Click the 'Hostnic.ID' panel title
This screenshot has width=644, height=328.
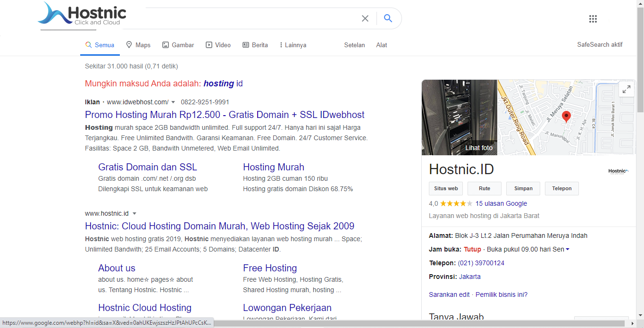(x=461, y=170)
